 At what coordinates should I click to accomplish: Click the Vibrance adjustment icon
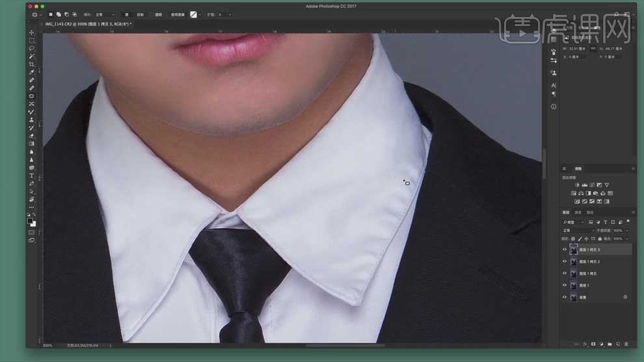[607, 185]
